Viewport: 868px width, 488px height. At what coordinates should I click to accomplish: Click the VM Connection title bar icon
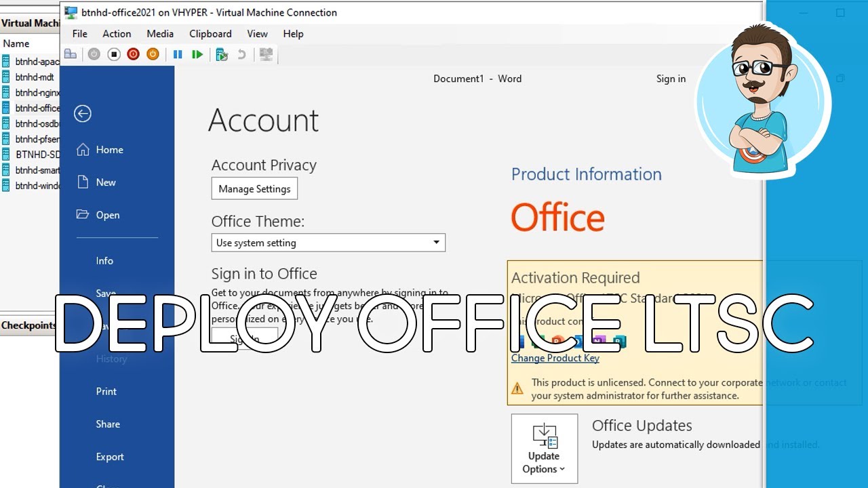(x=71, y=12)
